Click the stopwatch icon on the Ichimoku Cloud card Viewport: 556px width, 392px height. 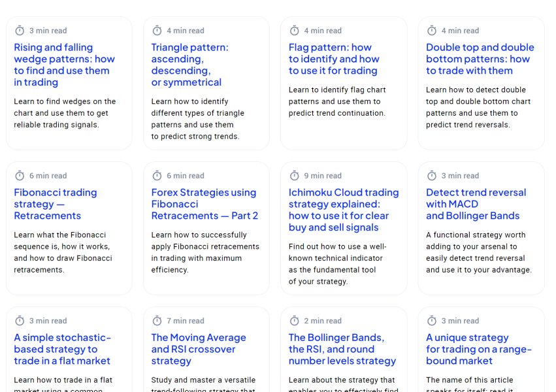(x=295, y=176)
